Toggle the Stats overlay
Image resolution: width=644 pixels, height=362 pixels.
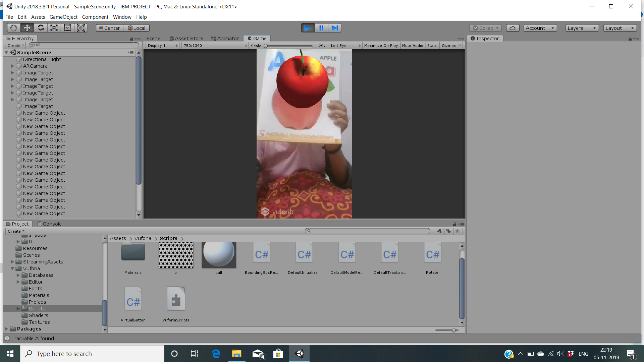pyautogui.click(x=432, y=46)
